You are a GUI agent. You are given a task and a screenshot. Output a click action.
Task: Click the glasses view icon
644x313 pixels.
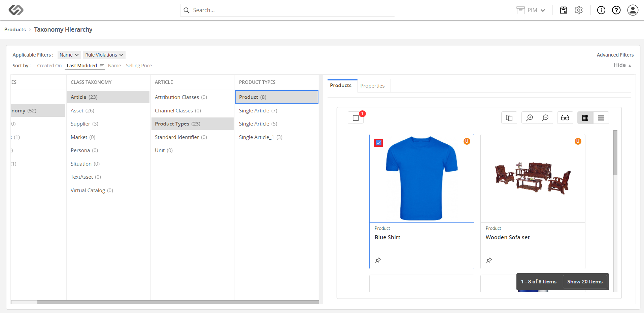pos(565,118)
